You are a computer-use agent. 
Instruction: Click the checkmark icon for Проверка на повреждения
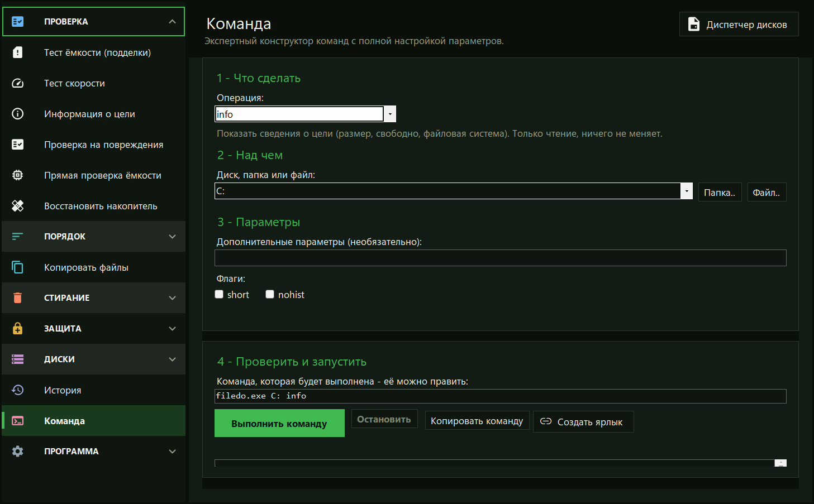[x=18, y=145]
